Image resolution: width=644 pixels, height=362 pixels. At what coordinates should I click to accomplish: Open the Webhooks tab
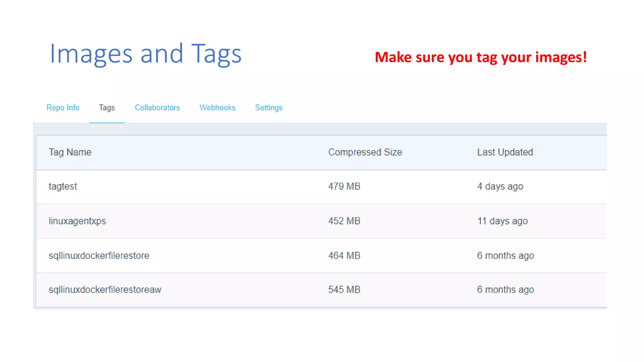coord(217,107)
